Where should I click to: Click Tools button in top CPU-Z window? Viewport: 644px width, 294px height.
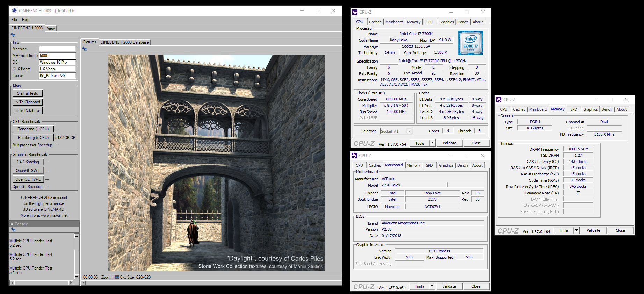tap(420, 143)
